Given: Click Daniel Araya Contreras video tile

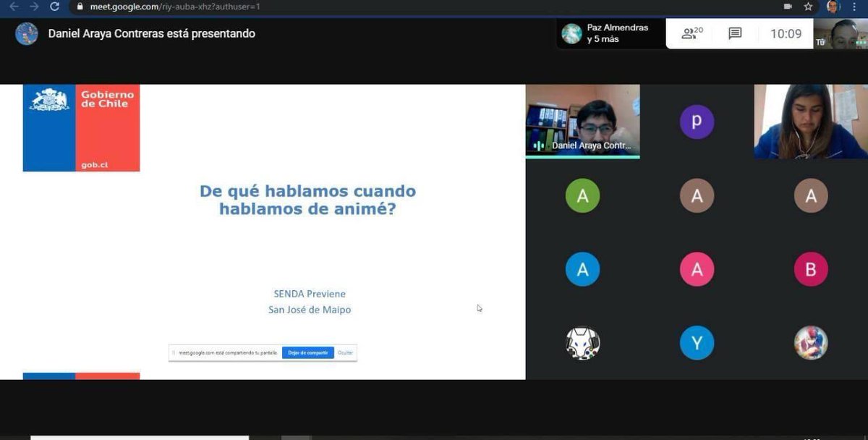Looking at the screenshot, I should click(x=582, y=121).
